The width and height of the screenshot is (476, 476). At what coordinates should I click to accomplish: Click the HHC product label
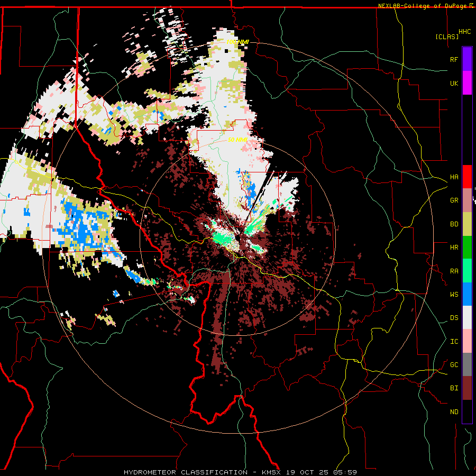point(465,32)
